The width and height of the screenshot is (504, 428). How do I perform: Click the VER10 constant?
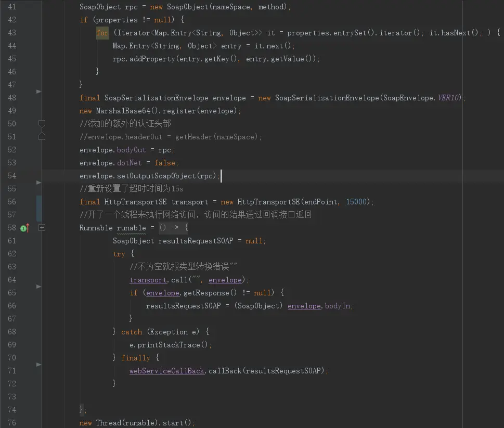pyautogui.click(x=449, y=98)
